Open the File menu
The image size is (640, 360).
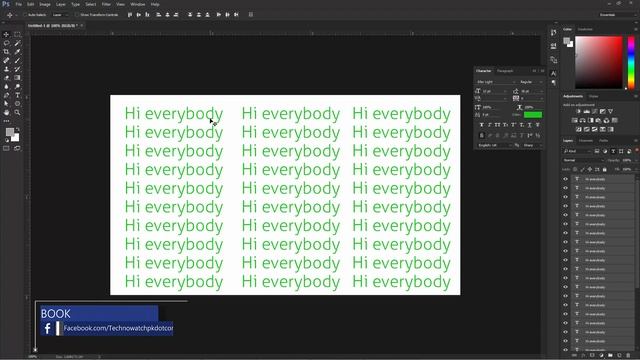[18, 4]
